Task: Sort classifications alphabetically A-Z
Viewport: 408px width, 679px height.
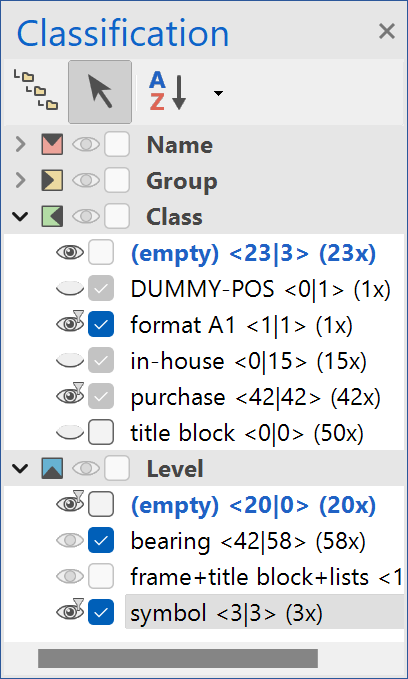Action: pyautogui.click(x=167, y=91)
